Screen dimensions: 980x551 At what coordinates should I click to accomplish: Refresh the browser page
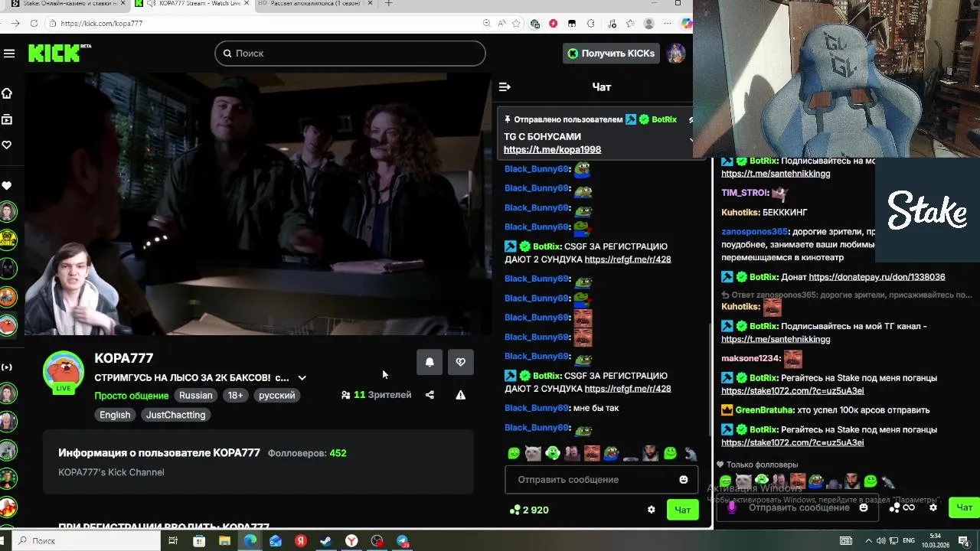point(34,23)
